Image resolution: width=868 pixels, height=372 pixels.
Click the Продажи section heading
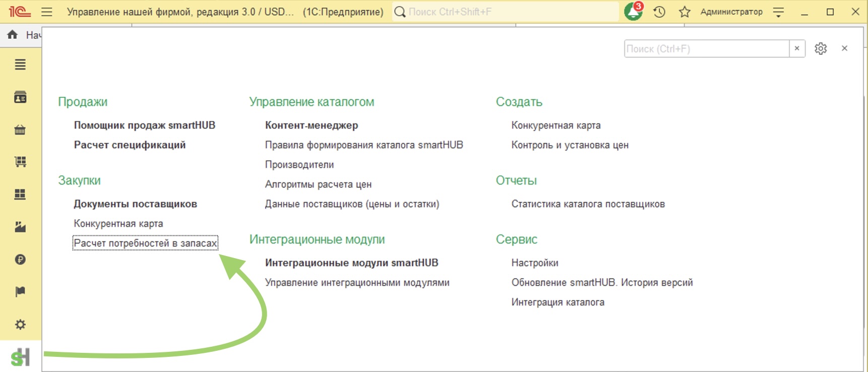83,102
